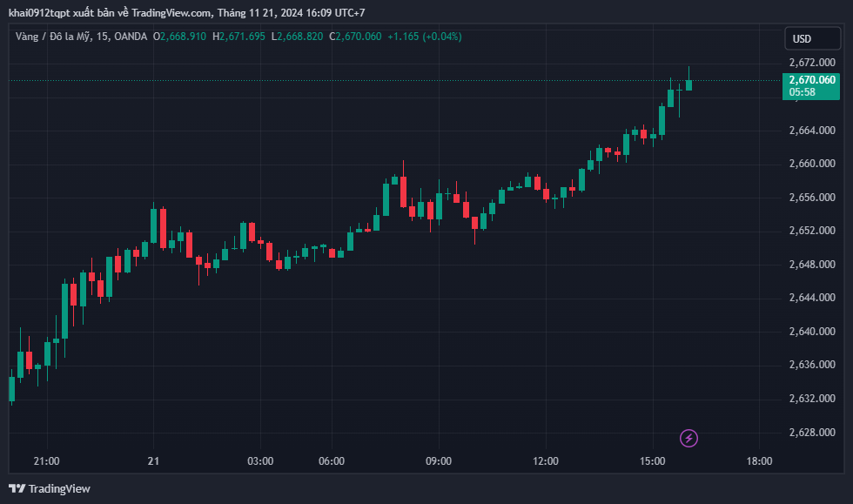Click the latest green candle at the right edge
Image resolution: width=853 pixels, height=504 pixels.
[688, 84]
